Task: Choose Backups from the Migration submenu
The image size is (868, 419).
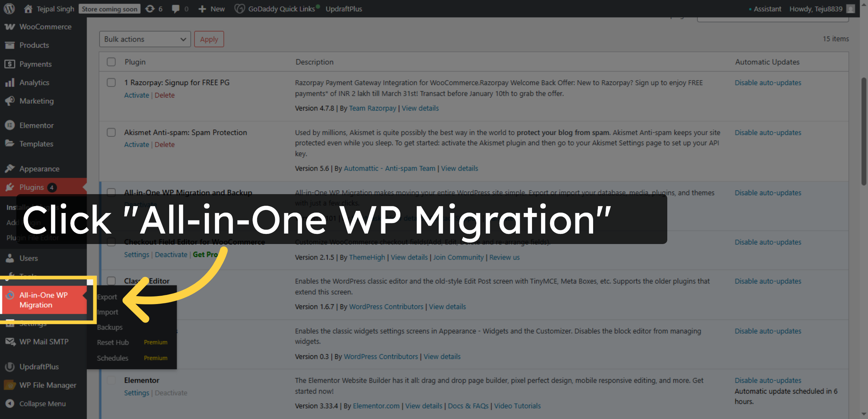Action: 110,327
